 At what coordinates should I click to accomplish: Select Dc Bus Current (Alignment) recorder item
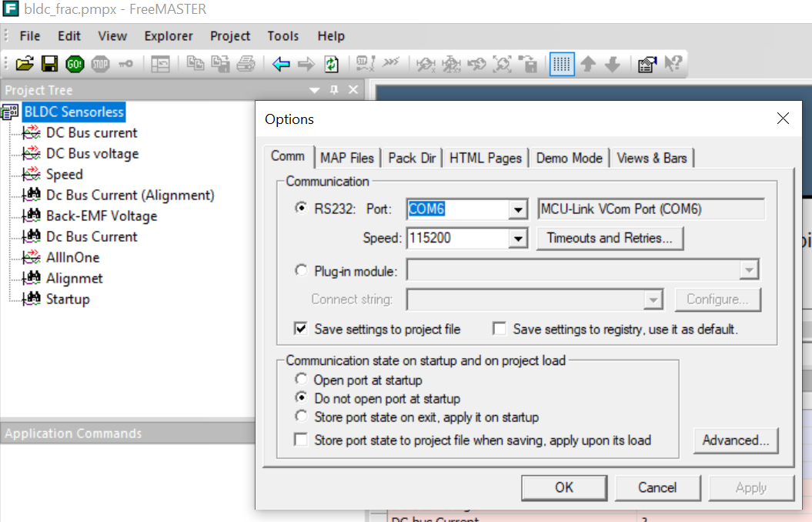tap(130, 196)
